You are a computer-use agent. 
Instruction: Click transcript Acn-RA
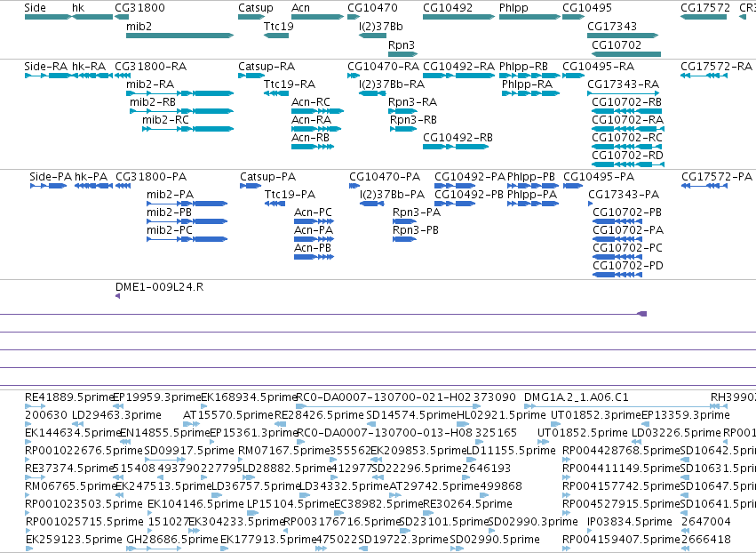click(316, 129)
